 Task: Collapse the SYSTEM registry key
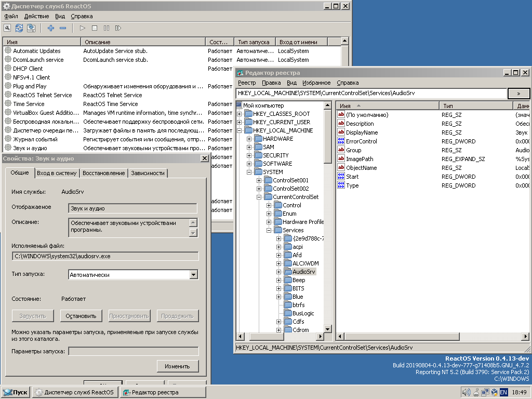tap(249, 172)
